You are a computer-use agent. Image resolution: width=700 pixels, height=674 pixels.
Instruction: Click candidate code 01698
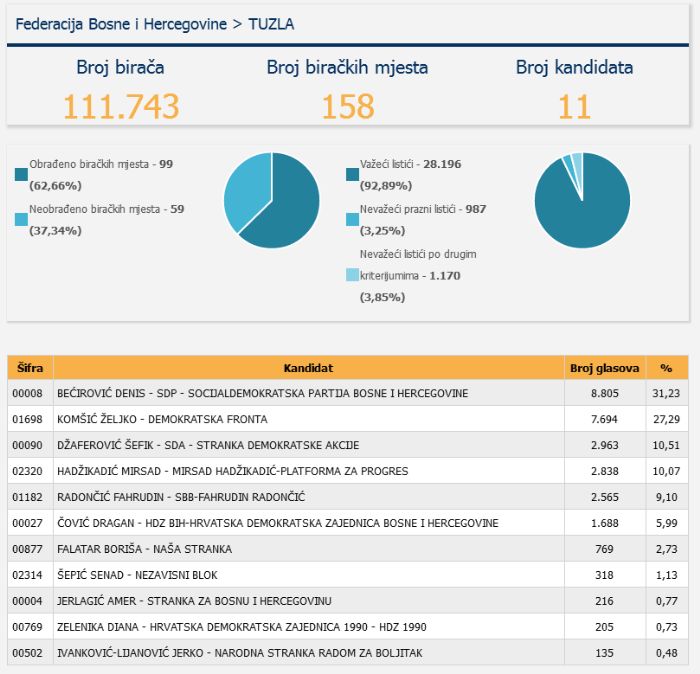[27, 419]
